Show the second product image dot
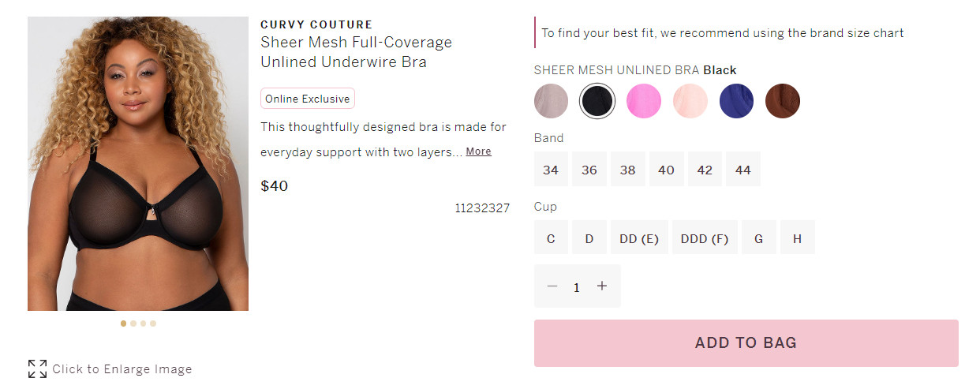This screenshot has height=389, width=980. [x=133, y=324]
